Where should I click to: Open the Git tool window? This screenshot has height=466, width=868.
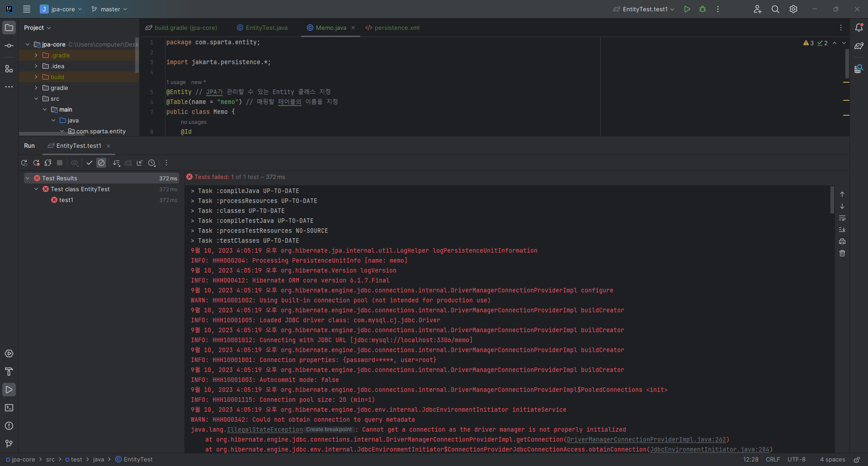pos(9,444)
